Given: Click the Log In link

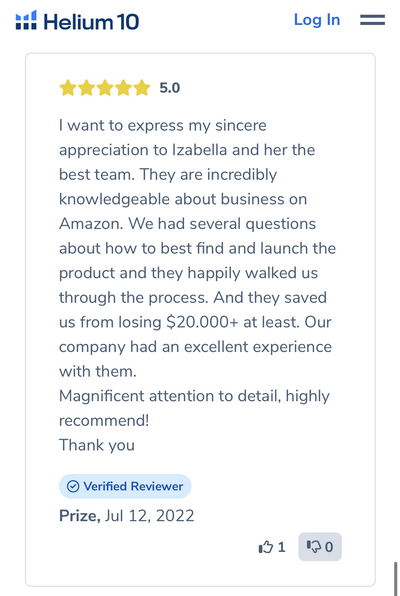Looking at the screenshot, I should click(317, 20).
